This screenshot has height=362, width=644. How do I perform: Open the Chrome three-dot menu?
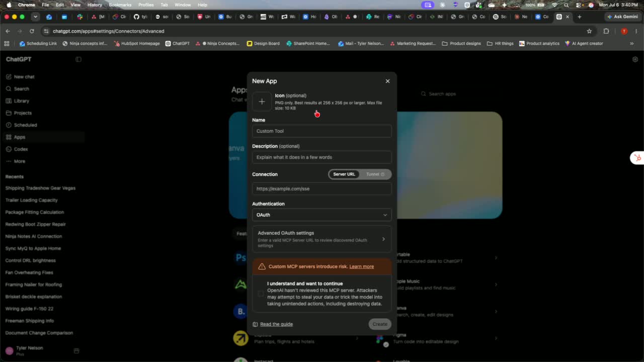(635, 31)
